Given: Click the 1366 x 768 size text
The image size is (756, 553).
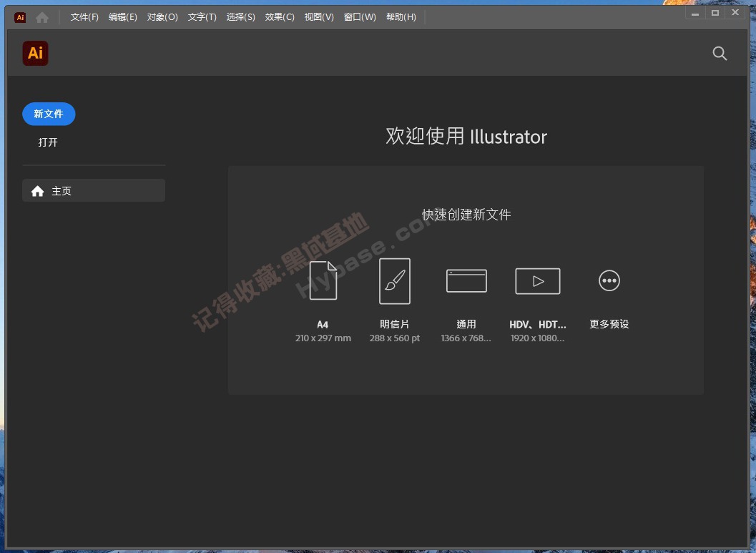Looking at the screenshot, I should click(466, 338).
